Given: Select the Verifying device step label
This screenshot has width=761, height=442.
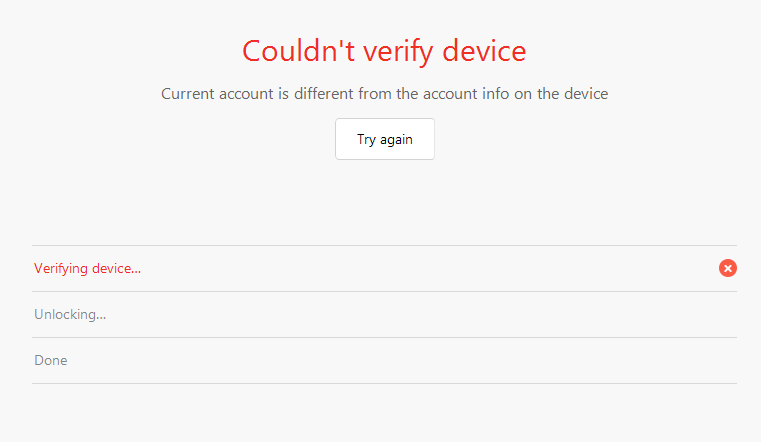Looking at the screenshot, I should [87, 269].
